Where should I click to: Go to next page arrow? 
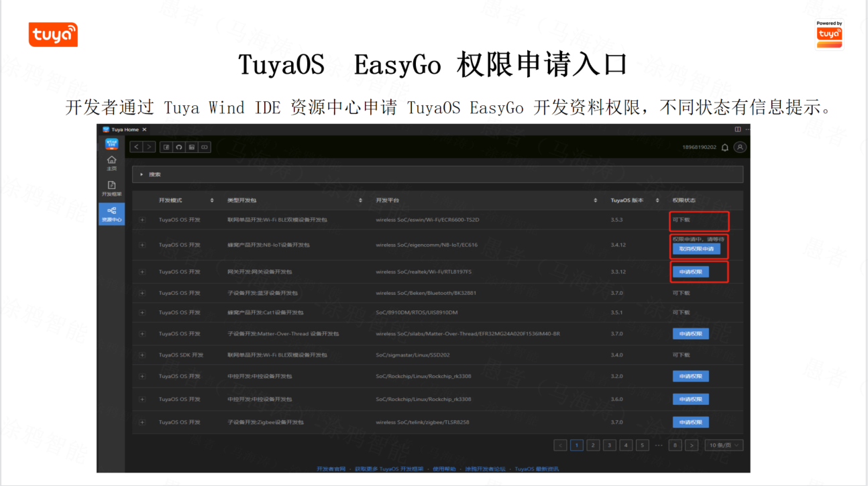point(692,445)
